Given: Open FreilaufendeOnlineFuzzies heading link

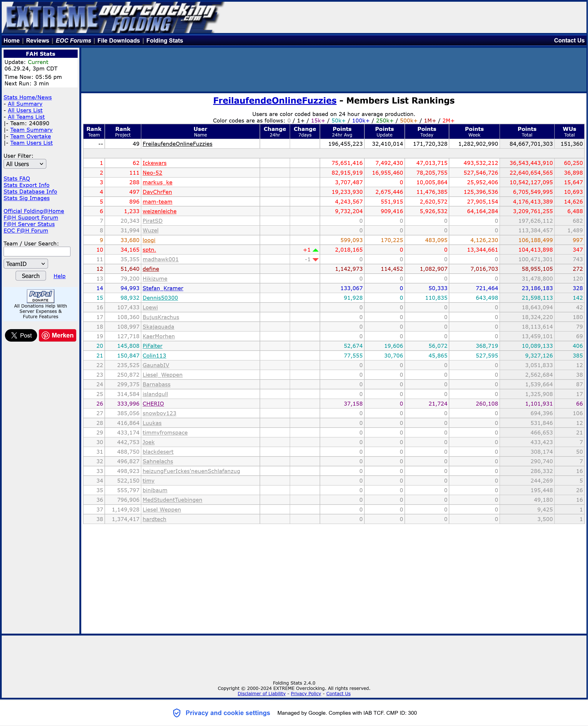Looking at the screenshot, I should (x=274, y=101).
